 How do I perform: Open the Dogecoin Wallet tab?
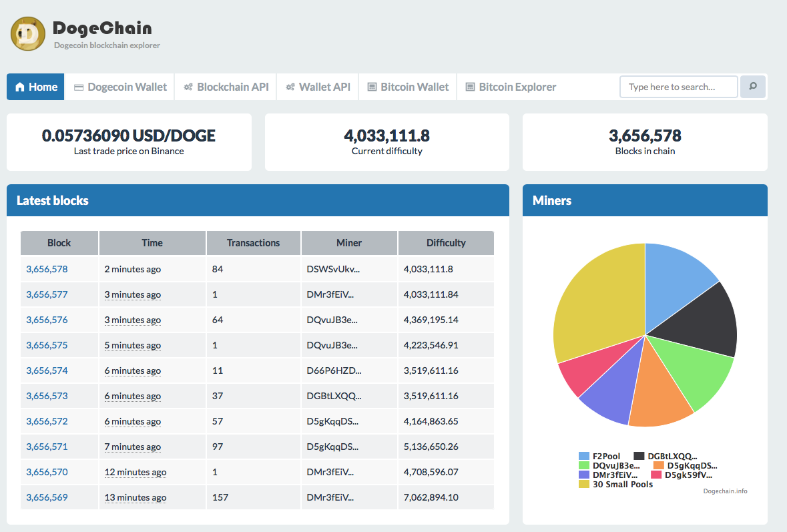(x=120, y=87)
